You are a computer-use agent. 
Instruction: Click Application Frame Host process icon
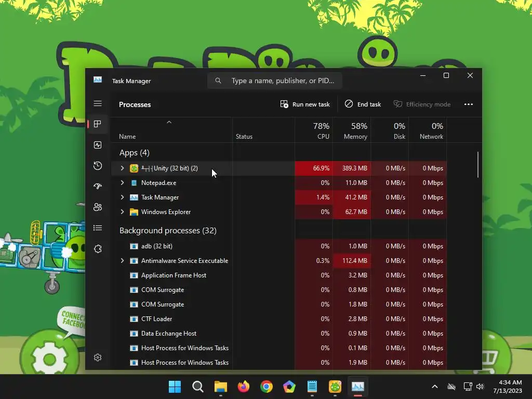tap(134, 275)
